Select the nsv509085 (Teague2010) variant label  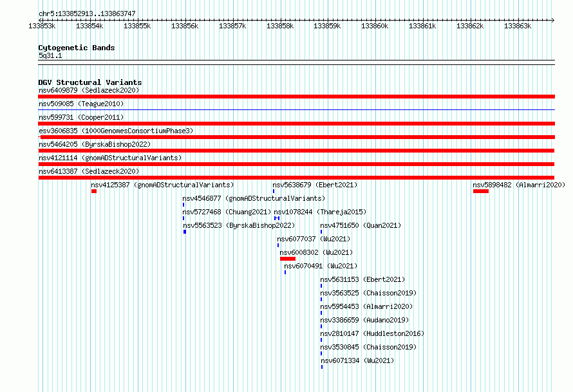(x=81, y=104)
